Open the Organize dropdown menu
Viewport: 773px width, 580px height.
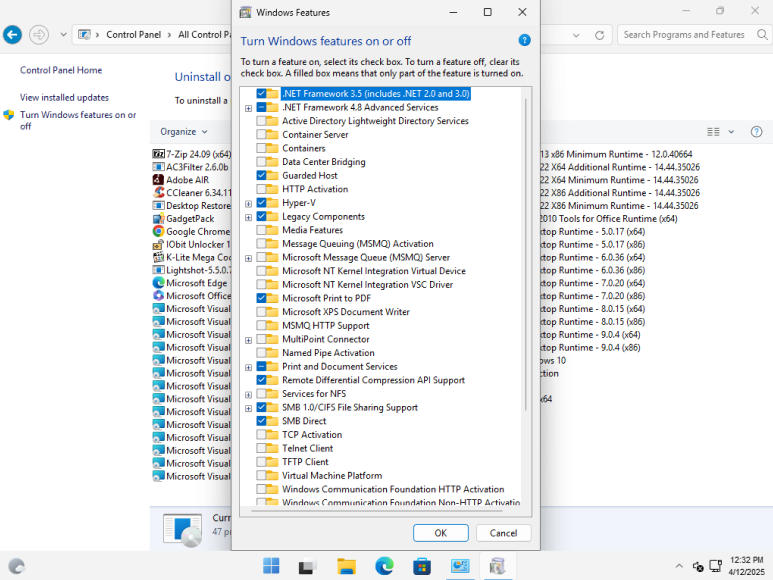tap(183, 132)
